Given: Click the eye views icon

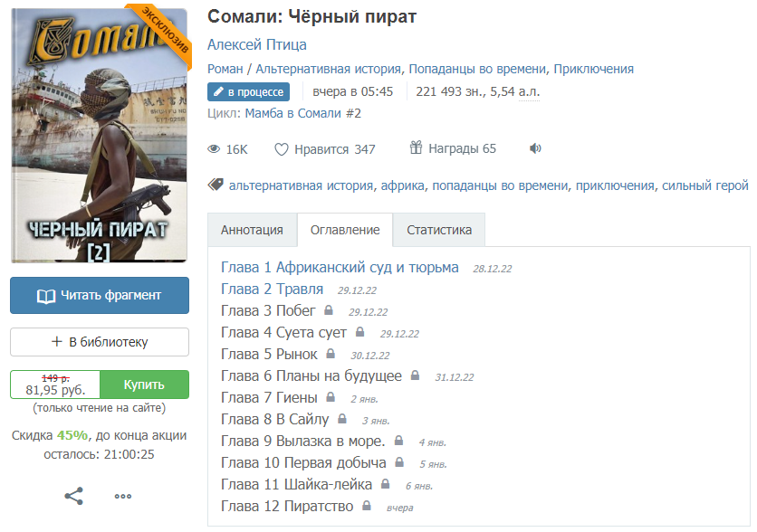Looking at the screenshot, I should tap(214, 149).
